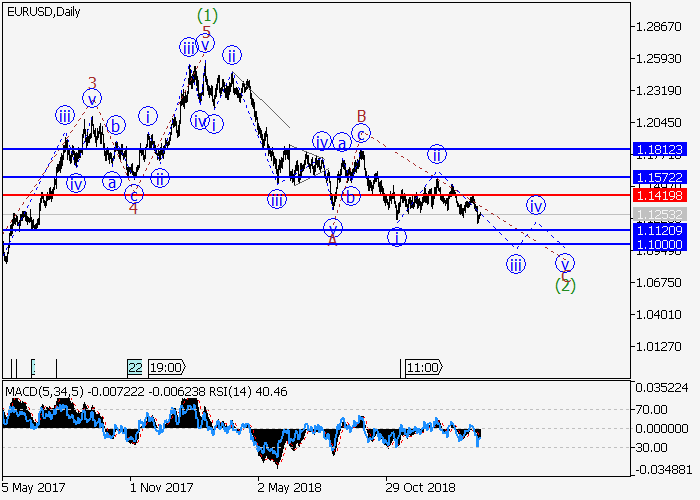Click the red B wave label

coord(361,114)
